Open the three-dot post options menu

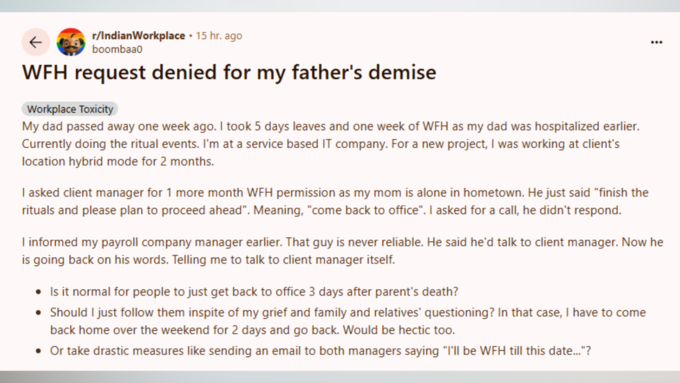pyautogui.click(x=656, y=43)
